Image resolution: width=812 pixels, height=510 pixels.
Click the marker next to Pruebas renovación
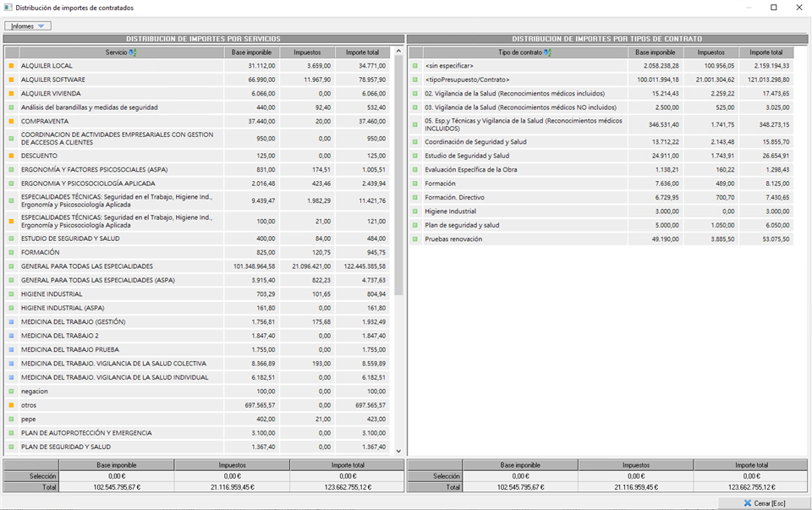tap(414, 239)
